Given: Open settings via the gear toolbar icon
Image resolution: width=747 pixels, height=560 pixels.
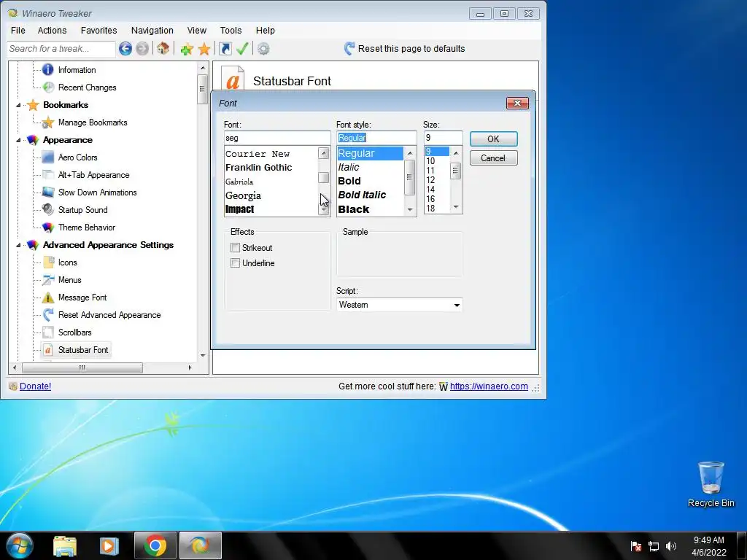Looking at the screenshot, I should [263, 49].
